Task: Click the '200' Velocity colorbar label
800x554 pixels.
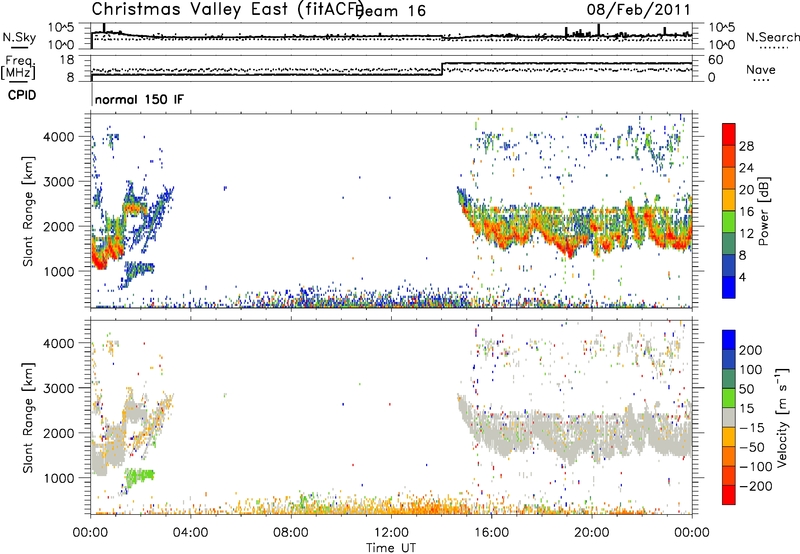Action: coord(751,350)
